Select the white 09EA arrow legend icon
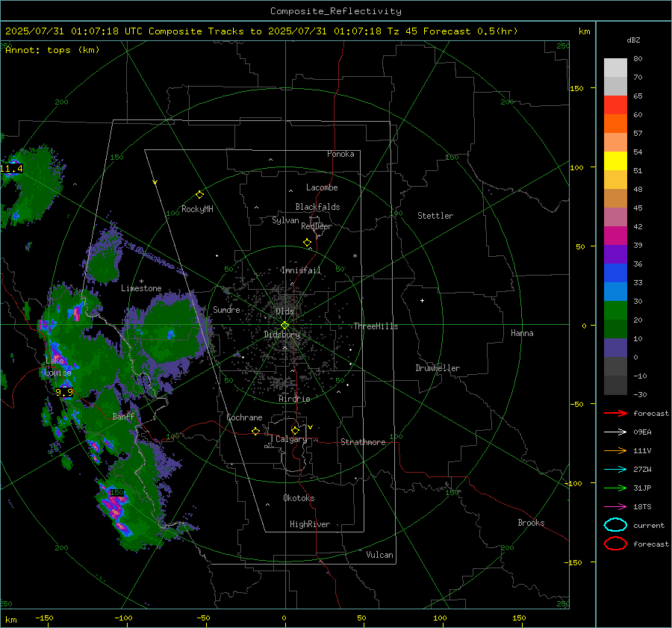Image resolution: width=672 pixels, height=628 pixels. pyautogui.click(x=615, y=432)
